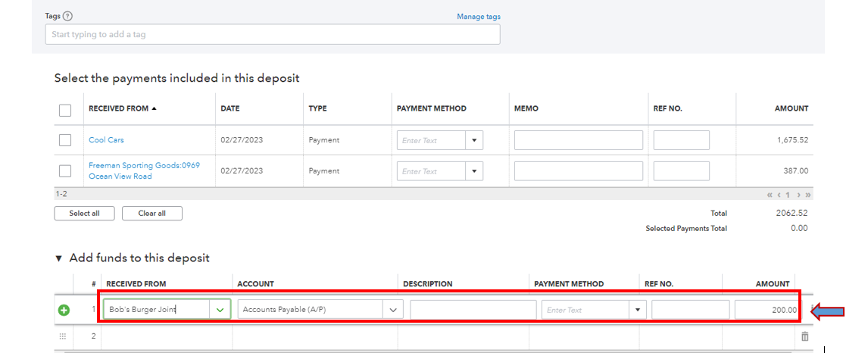Click the trash icon on row 2
This screenshot has height=353, width=868.
pyautogui.click(x=804, y=336)
